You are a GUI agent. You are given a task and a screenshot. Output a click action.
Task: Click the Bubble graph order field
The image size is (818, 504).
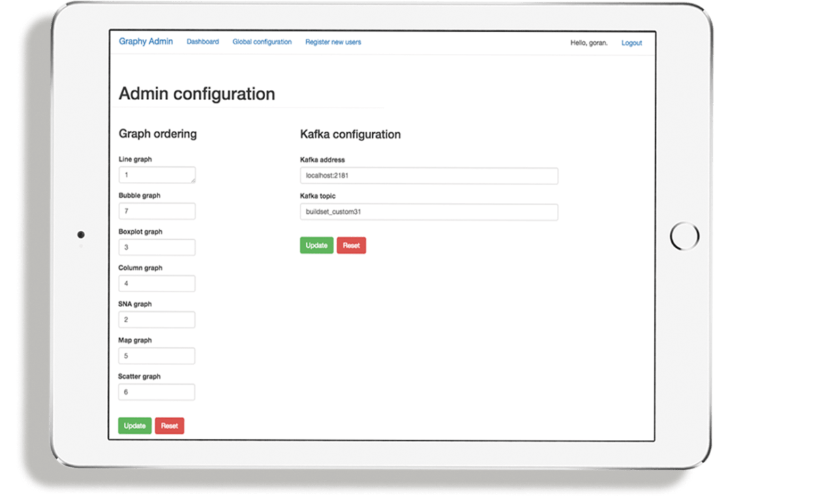[156, 211]
